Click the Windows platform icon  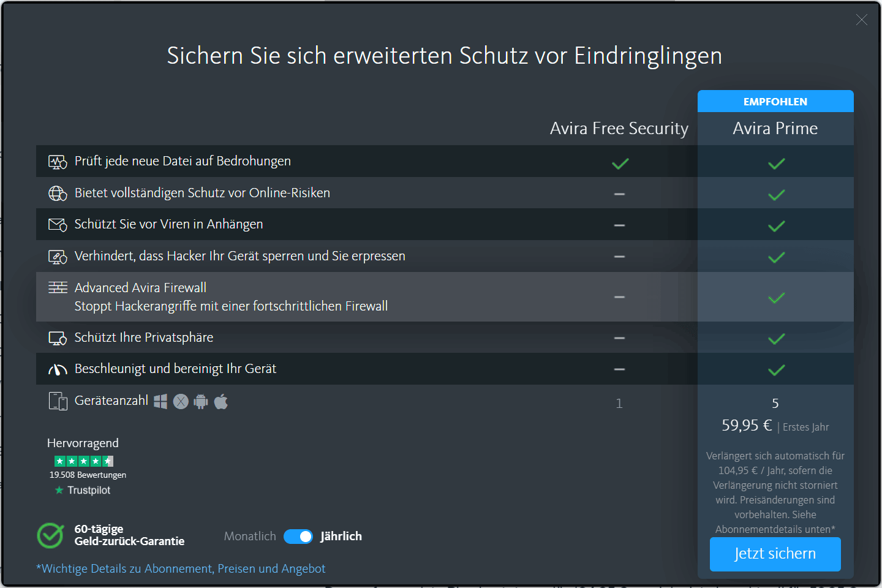[x=160, y=401]
